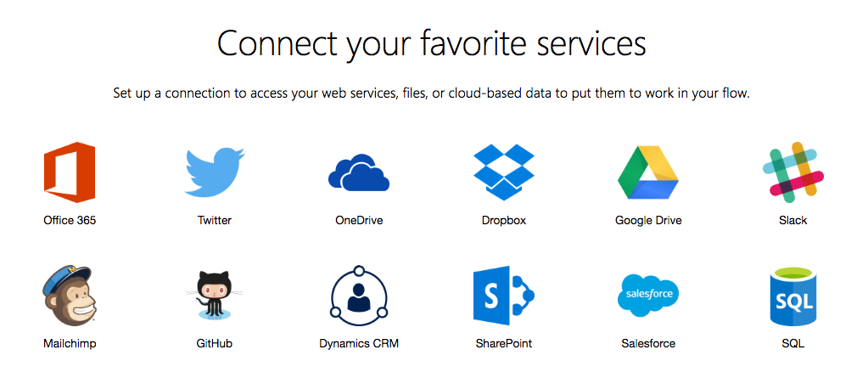This screenshot has height=378, width=868.
Task: Click the SQL database icon
Action: click(x=792, y=297)
